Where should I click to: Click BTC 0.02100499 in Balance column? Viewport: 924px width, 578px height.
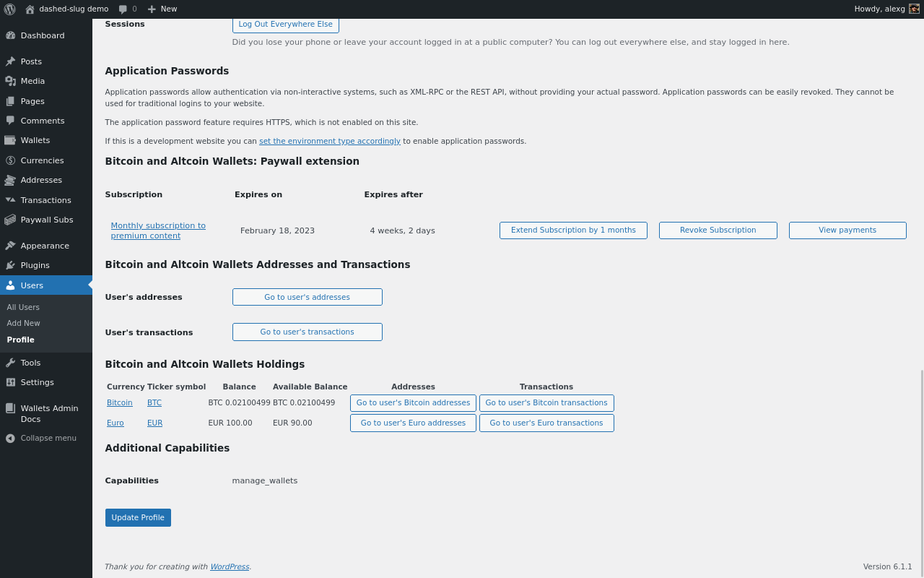tap(239, 402)
